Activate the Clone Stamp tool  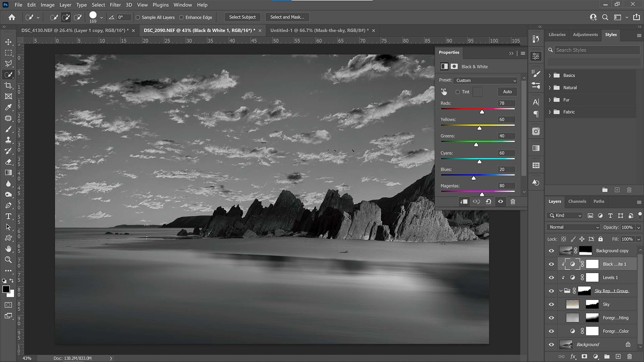tap(9, 140)
